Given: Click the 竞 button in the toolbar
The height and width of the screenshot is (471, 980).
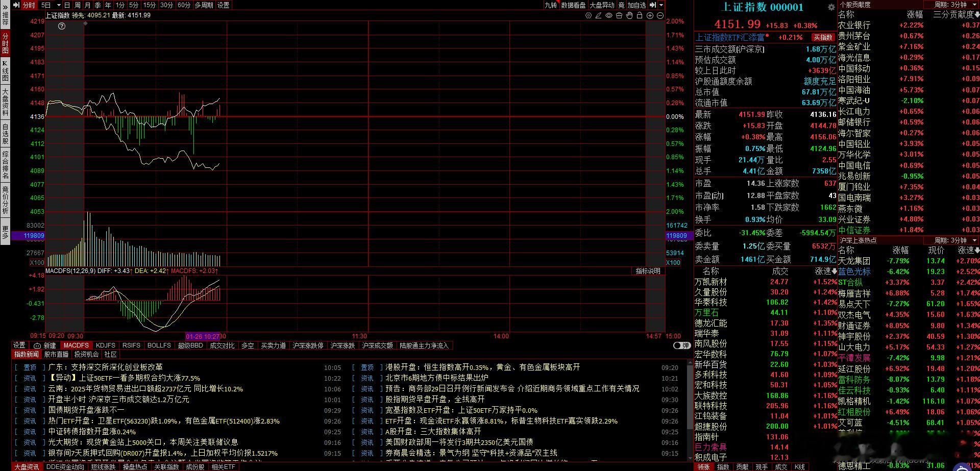Looking at the screenshot, I should coord(621,5).
